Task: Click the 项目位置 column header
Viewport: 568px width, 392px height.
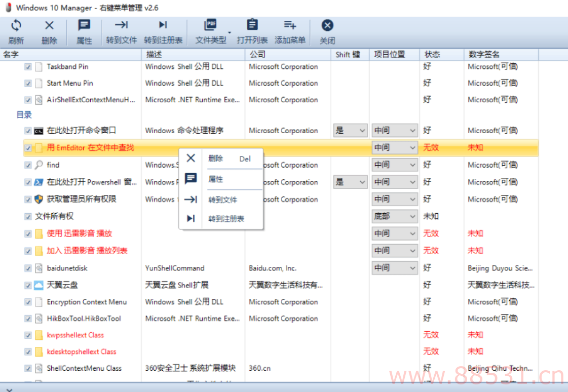Action: pos(395,54)
